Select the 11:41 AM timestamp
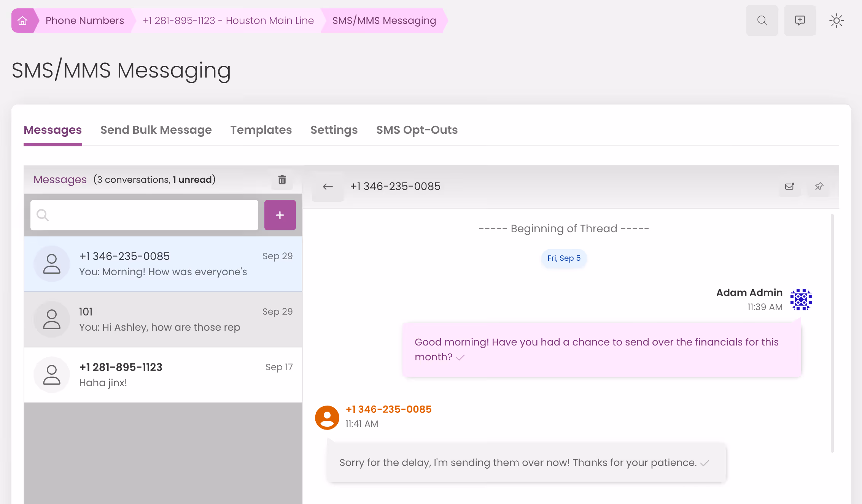The width and height of the screenshot is (862, 504). pyautogui.click(x=362, y=424)
